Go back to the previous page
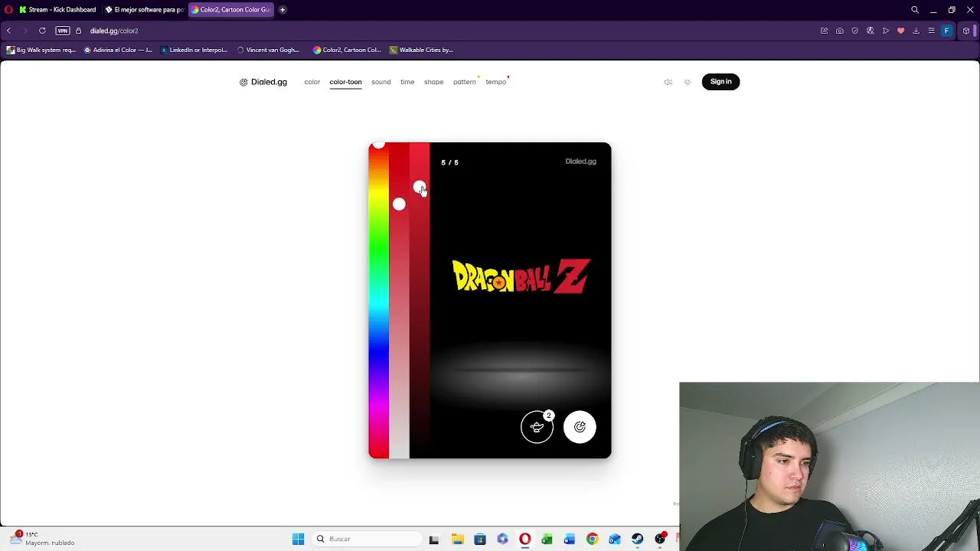980x551 pixels. click(8, 31)
